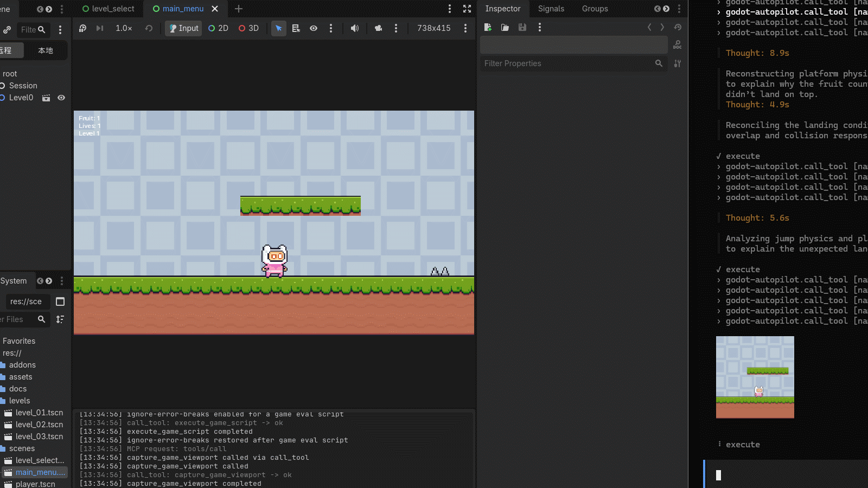Open the 1.0× game speed dropdown
Viewport: 868px width, 488px height.
(x=124, y=28)
